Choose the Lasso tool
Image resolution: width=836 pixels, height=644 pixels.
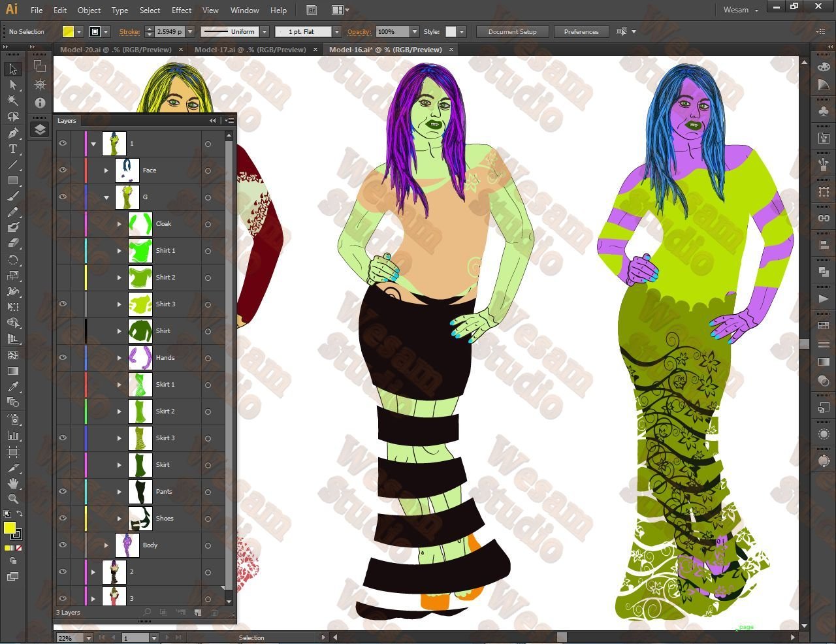pos(13,116)
